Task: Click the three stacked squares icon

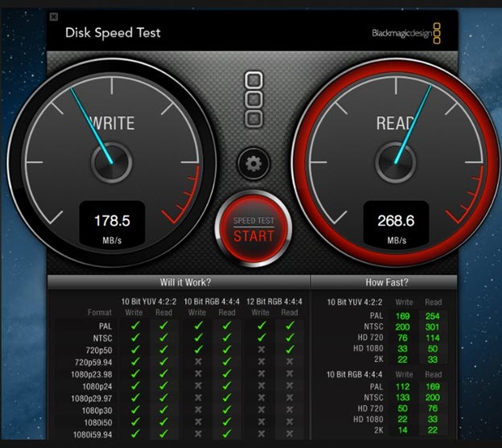Action: (253, 100)
